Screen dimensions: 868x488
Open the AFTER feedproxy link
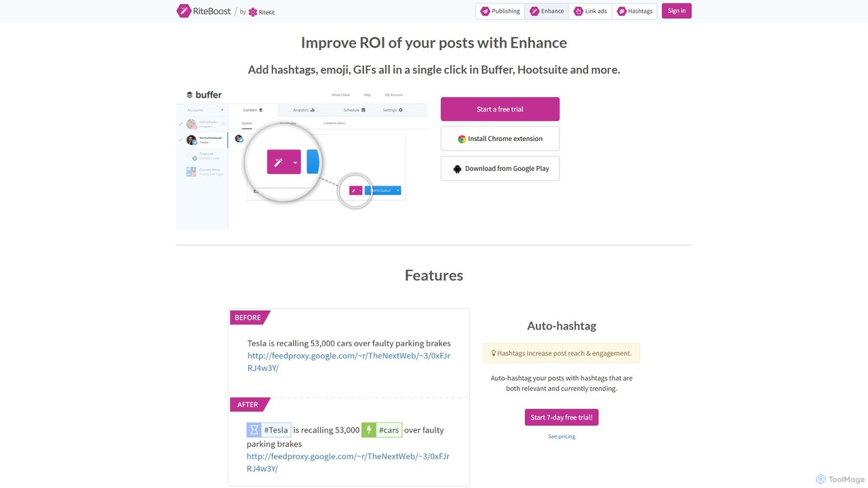pos(348,462)
